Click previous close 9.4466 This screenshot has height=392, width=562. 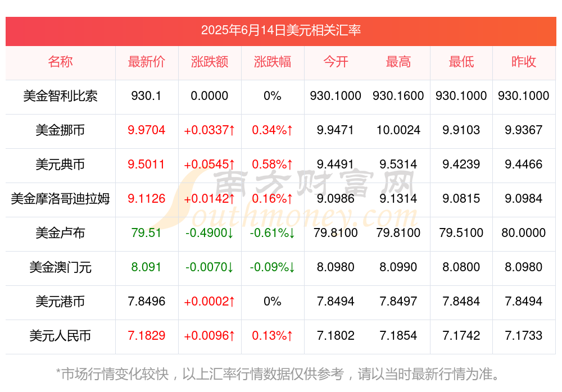(x=524, y=165)
